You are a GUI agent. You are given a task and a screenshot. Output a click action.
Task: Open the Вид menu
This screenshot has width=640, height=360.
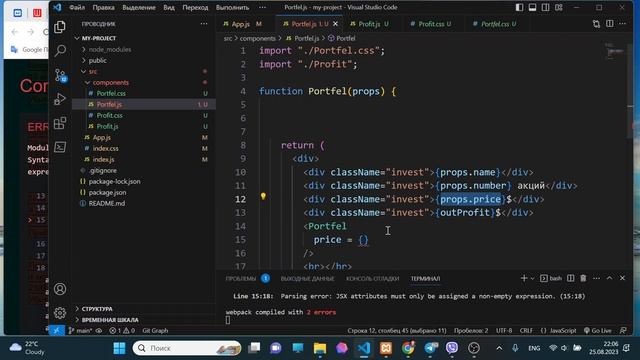[x=169, y=7]
